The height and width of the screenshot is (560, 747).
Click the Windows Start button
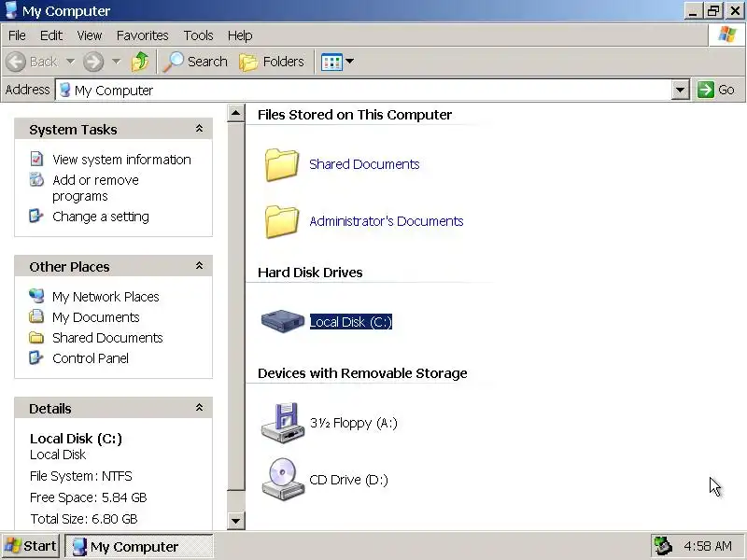click(x=30, y=546)
